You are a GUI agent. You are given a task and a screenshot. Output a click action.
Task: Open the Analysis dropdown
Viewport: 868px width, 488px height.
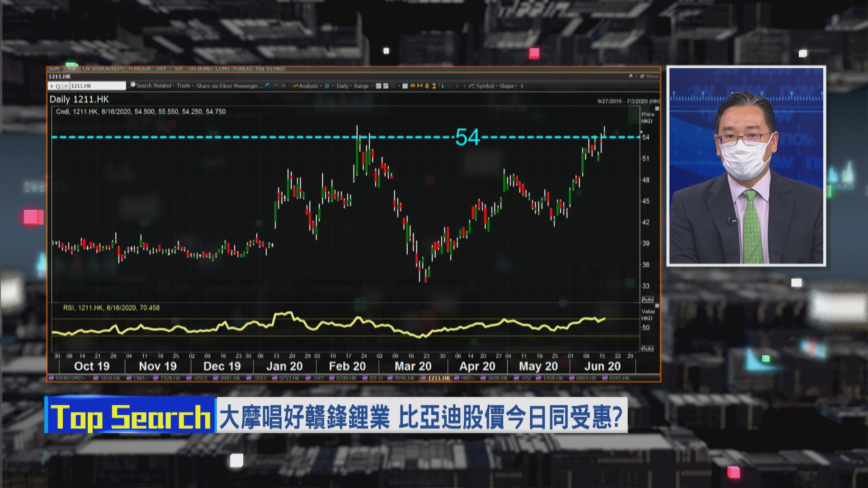[307, 86]
